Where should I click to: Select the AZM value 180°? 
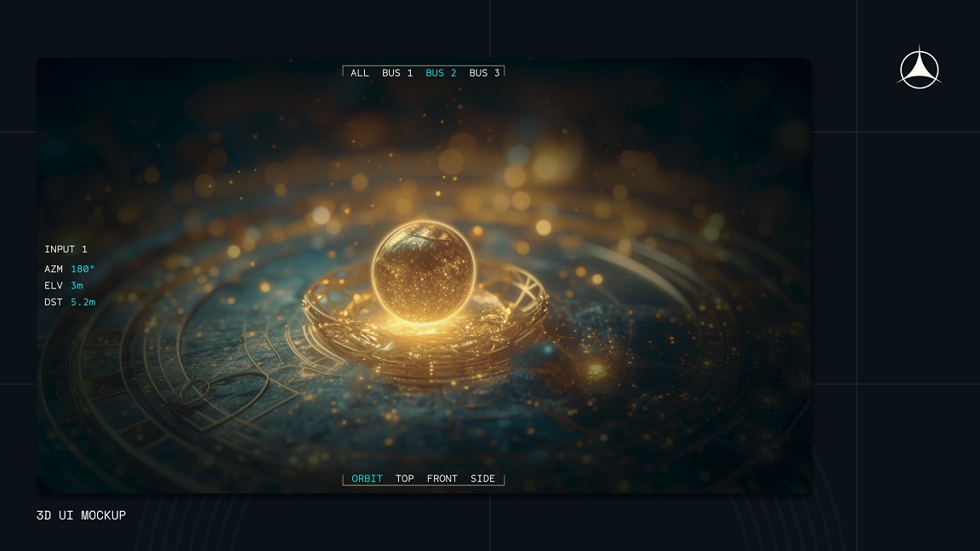coord(83,270)
